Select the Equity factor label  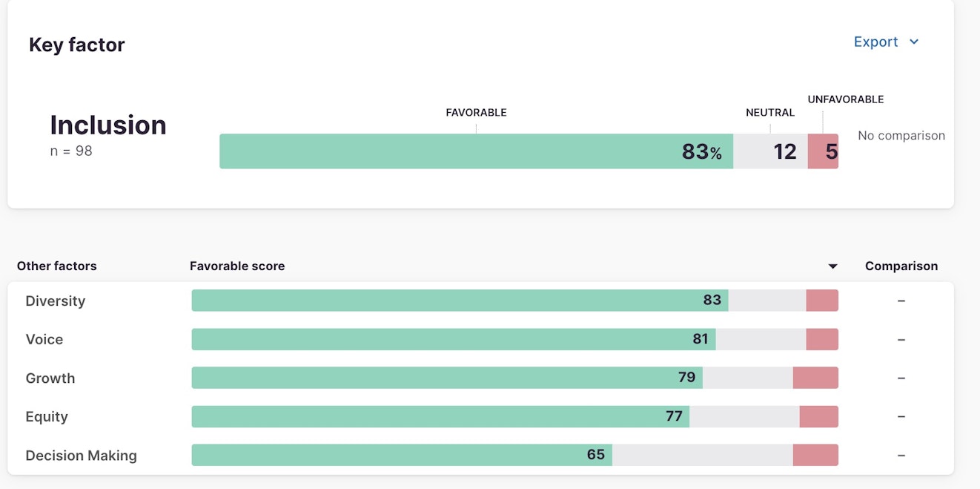(x=47, y=416)
